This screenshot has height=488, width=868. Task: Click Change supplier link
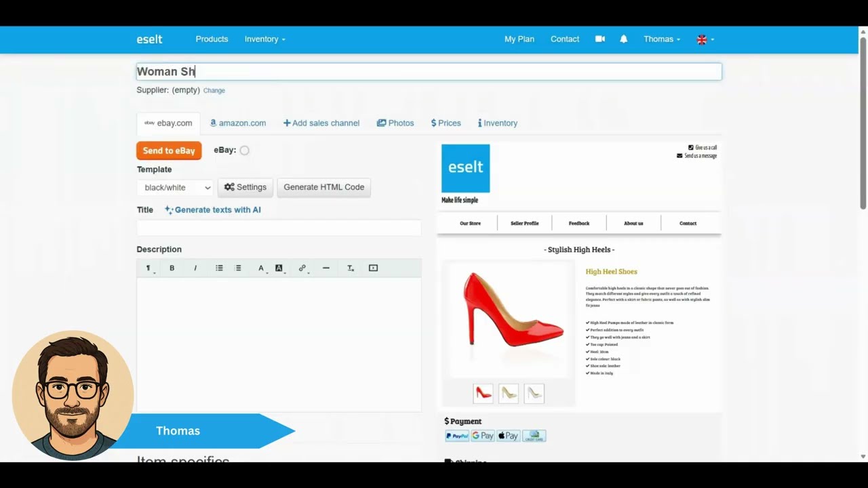coord(214,91)
